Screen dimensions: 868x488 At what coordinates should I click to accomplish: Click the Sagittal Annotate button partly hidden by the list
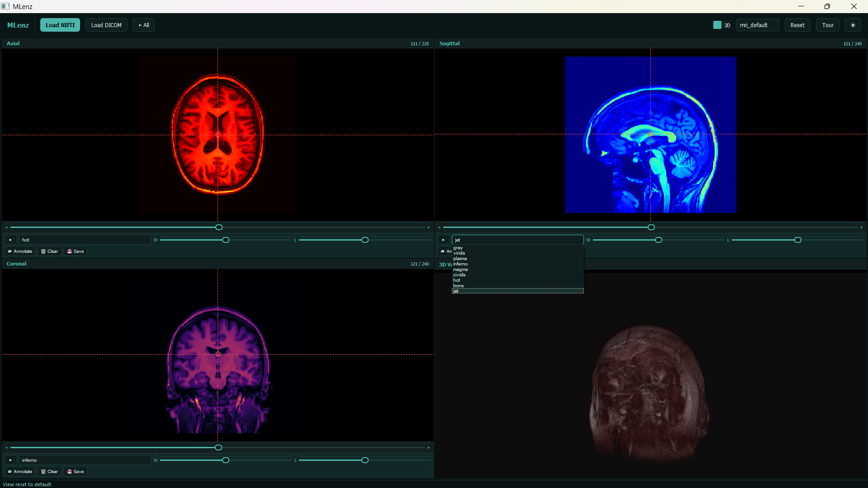[x=445, y=251]
